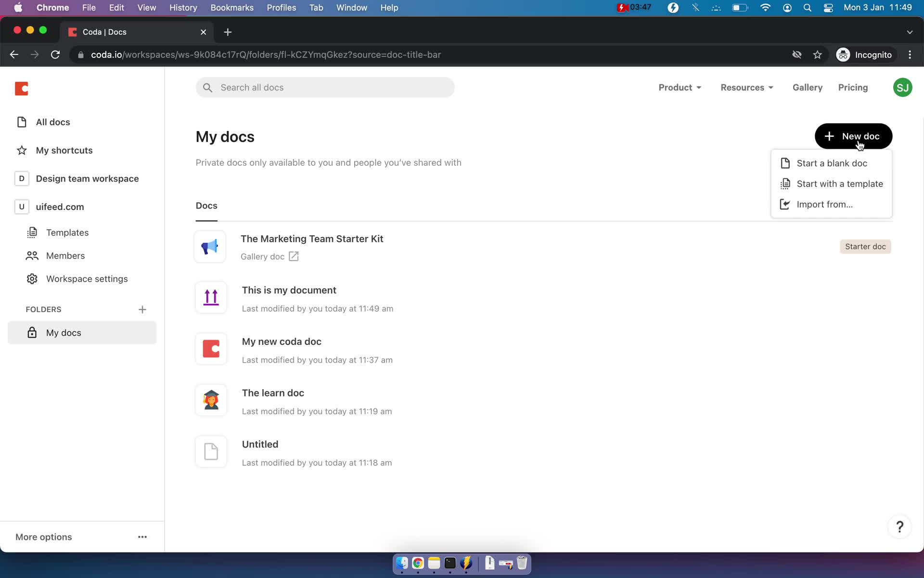Choose Start with a template
Viewport: 924px width, 578px height.
coord(831,184)
